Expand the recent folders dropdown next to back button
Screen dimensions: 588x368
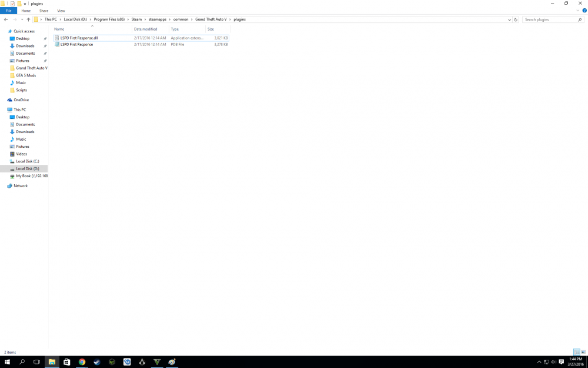(x=22, y=19)
